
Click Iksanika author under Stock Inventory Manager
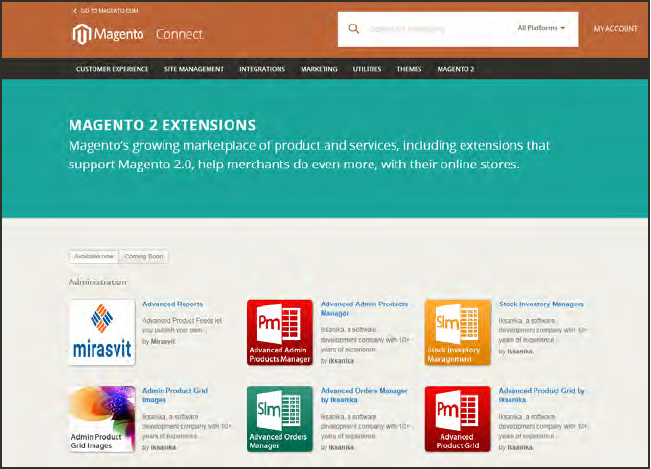click(x=520, y=352)
